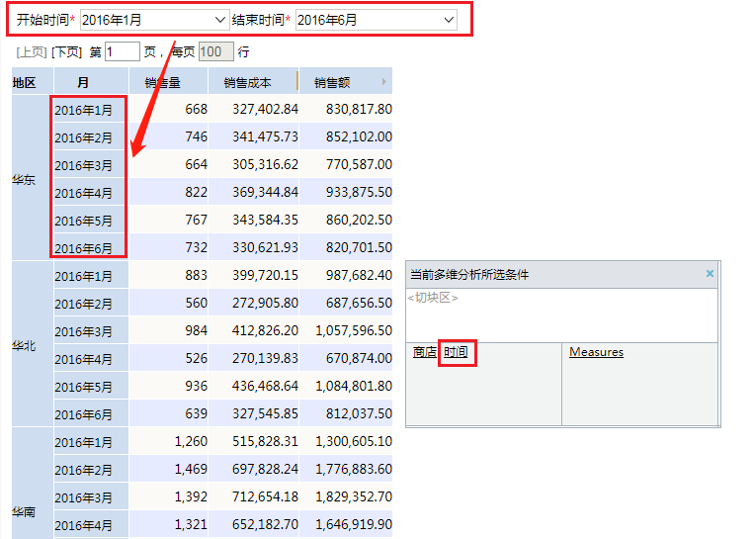Click the 月 column header

(91, 81)
